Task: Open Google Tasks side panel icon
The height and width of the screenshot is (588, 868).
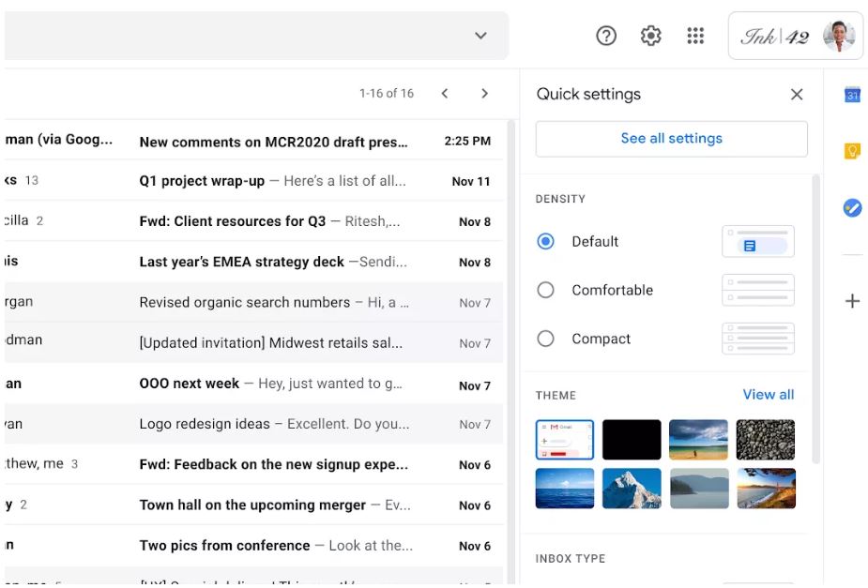Action: click(x=852, y=208)
